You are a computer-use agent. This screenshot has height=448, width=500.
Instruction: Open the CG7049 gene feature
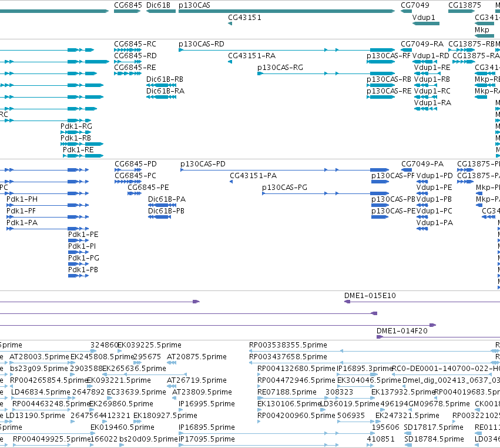click(x=406, y=11)
